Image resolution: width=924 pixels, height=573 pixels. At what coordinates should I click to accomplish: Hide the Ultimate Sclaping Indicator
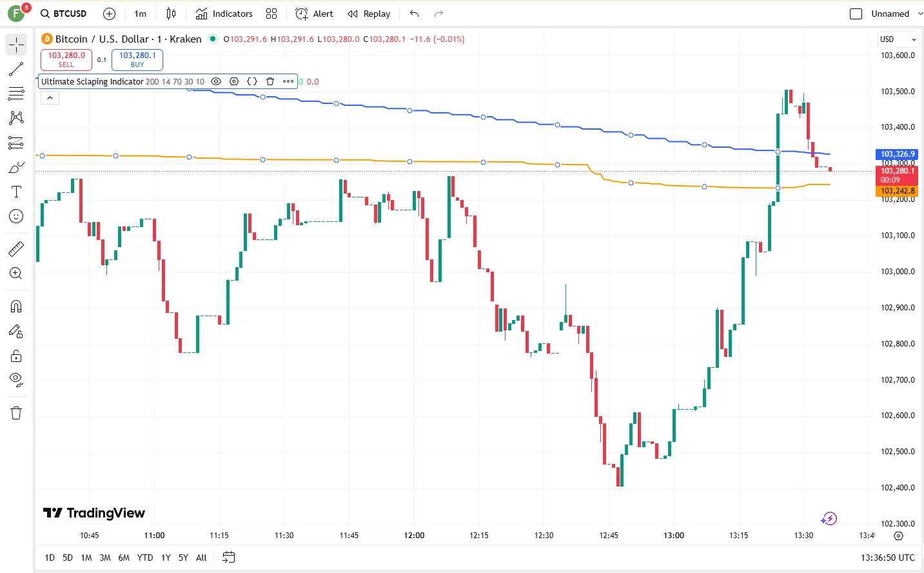[x=216, y=81]
